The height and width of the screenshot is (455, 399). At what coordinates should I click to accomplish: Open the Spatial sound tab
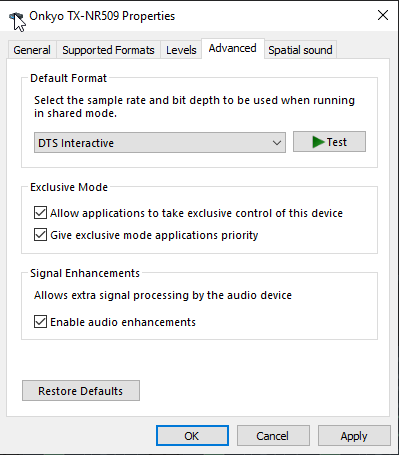tap(300, 50)
